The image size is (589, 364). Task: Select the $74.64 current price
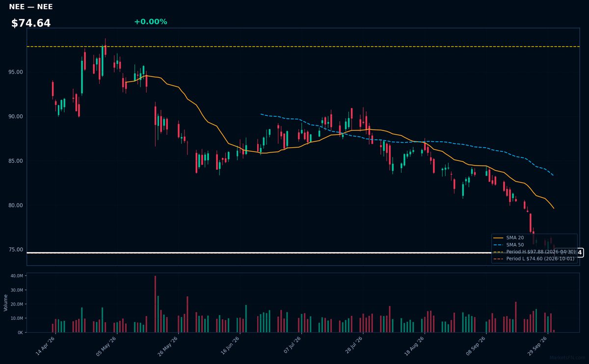tap(31, 23)
